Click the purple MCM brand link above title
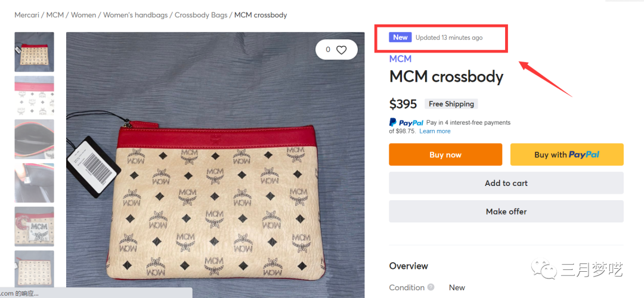 pyautogui.click(x=400, y=58)
